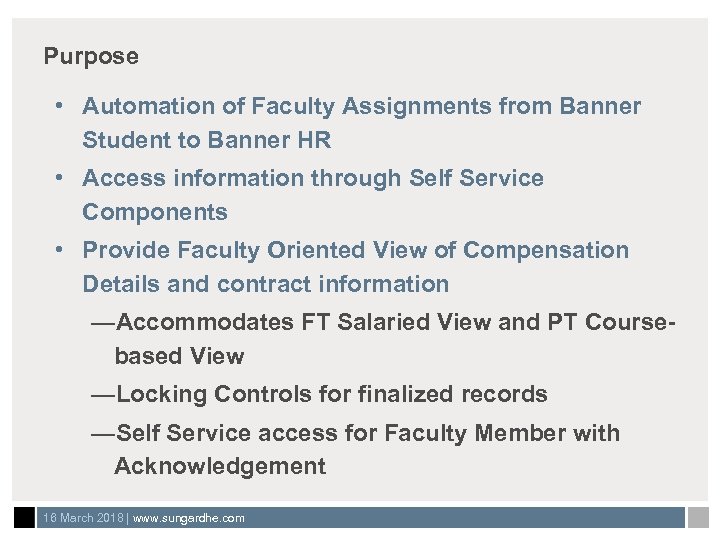720x540 pixels.
Task: Click the Details and contract information text
Action: coord(266,284)
